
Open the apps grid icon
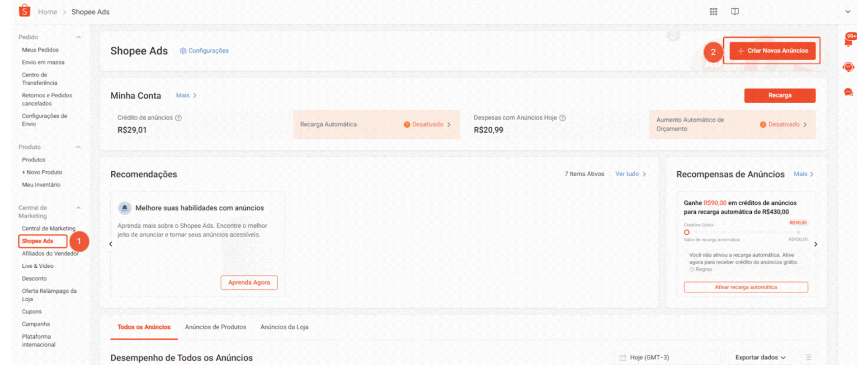point(713,12)
